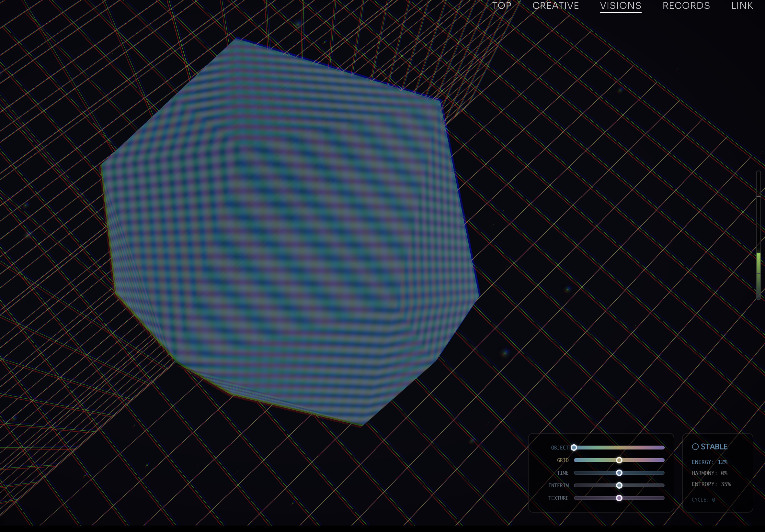
Task: Click the CYCLE: 0 counter
Action: (703, 500)
